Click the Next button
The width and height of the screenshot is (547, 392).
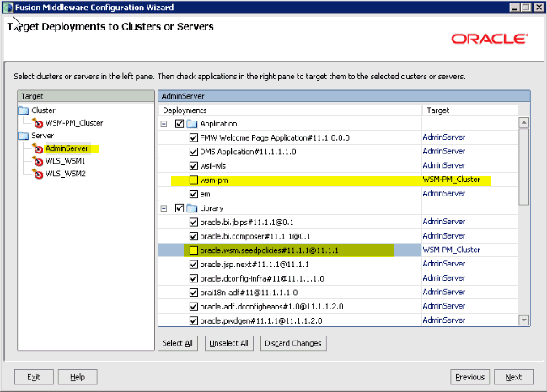tap(513, 377)
